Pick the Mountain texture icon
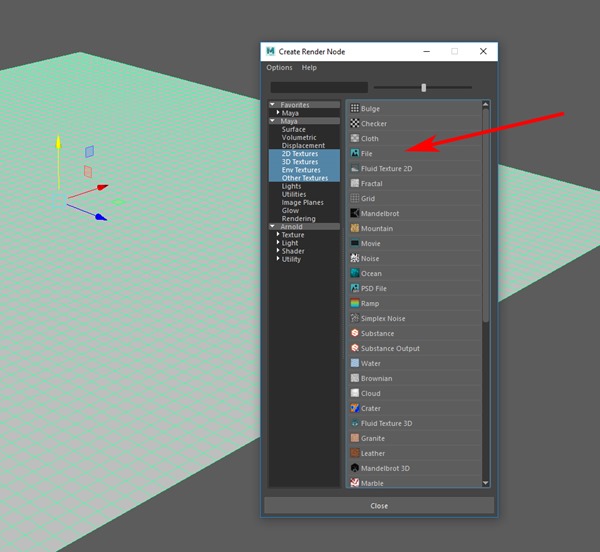The width and height of the screenshot is (600, 552). 355,228
